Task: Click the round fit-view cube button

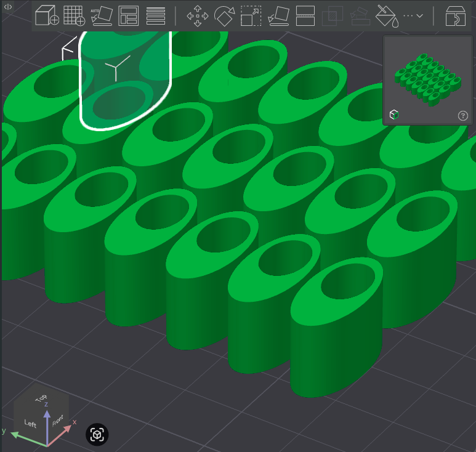Action: tap(97, 434)
